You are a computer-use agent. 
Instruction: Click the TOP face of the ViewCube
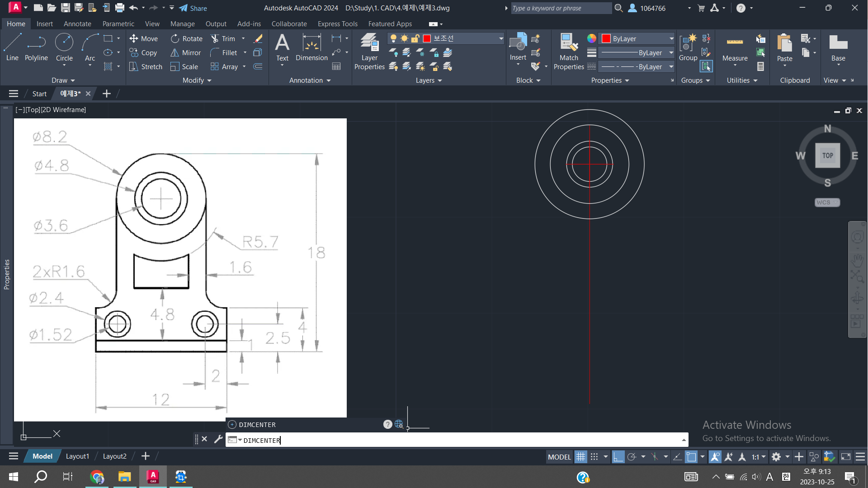pos(827,155)
